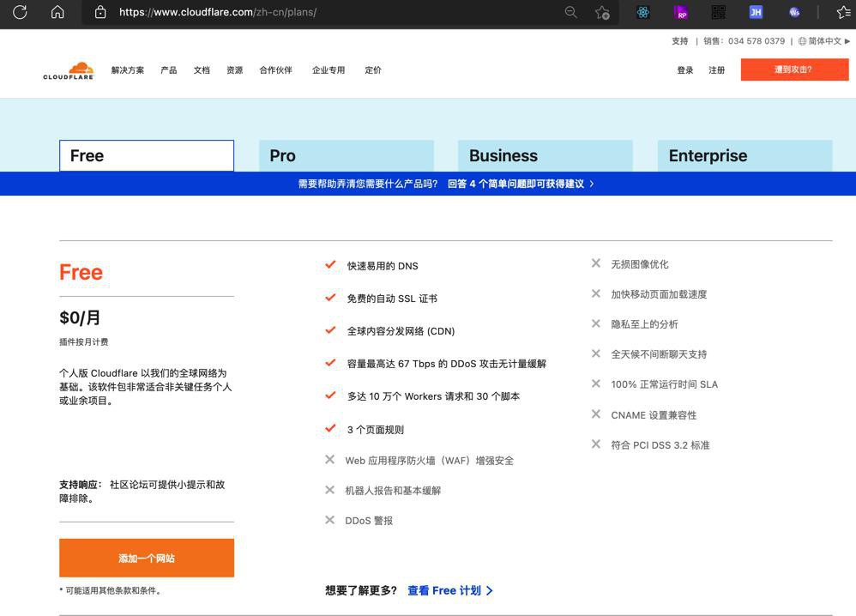Click the 免费的自动 SSL 证书 feature text

tap(392, 299)
